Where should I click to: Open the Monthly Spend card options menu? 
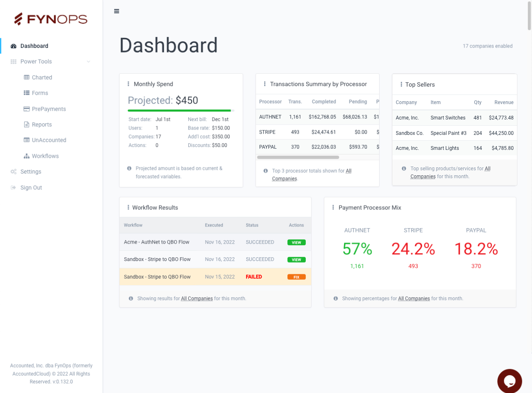[x=128, y=84]
